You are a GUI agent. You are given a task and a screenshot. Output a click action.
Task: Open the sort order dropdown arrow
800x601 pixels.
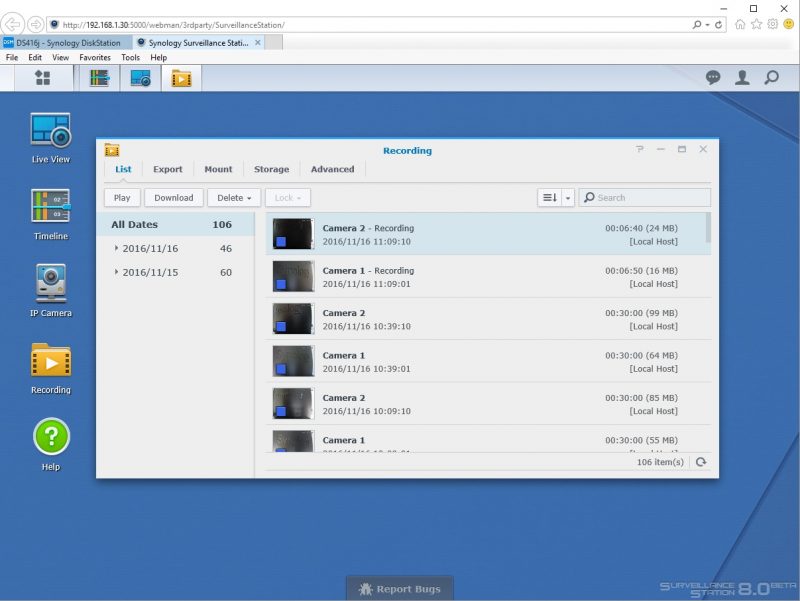pos(568,198)
